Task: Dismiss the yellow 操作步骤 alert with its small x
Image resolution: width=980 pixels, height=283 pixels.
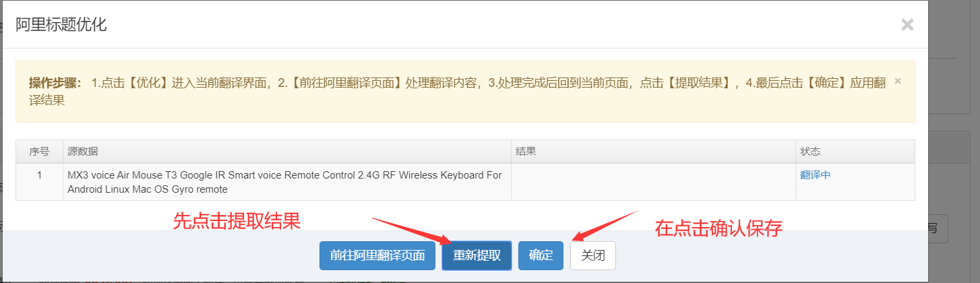Action: pyautogui.click(x=897, y=81)
